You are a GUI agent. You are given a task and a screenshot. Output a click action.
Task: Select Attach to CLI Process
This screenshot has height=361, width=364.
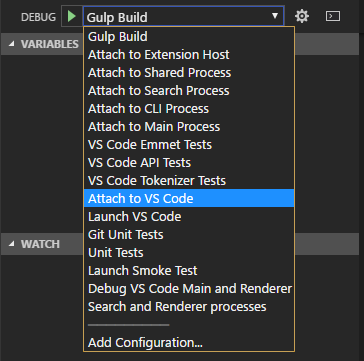pyautogui.click(x=189, y=108)
